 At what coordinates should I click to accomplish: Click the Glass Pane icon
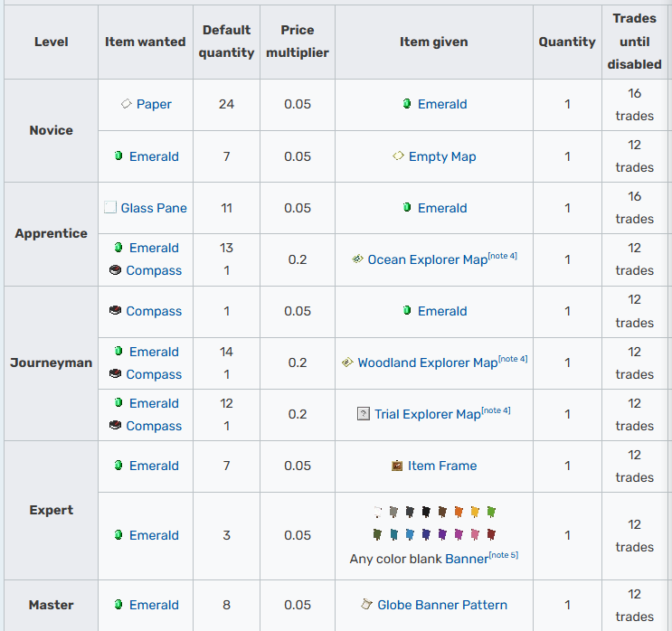(x=110, y=208)
